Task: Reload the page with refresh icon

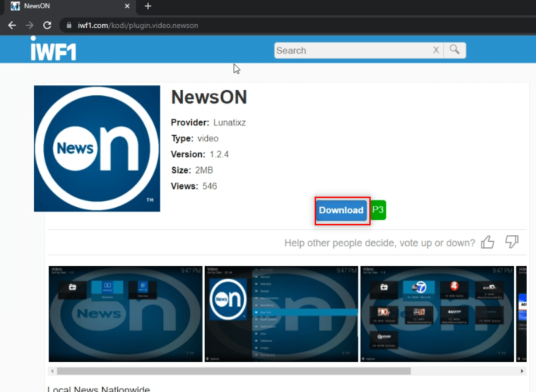Action: point(47,25)
